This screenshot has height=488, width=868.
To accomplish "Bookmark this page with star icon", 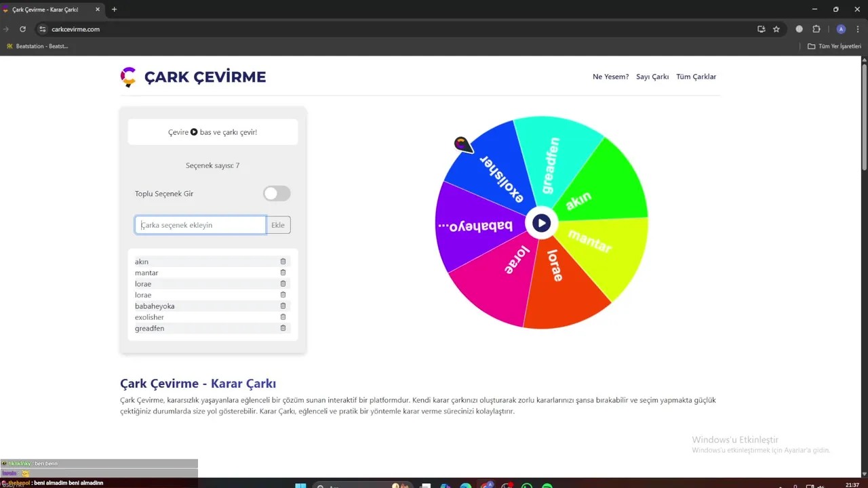I will [776, 29].
